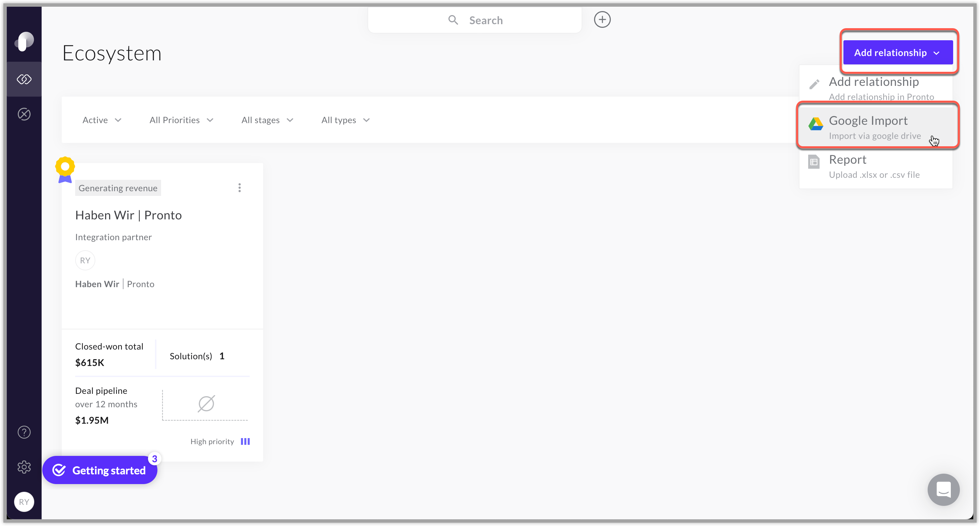Open the settings gear in sidebar

pos(24,467)
